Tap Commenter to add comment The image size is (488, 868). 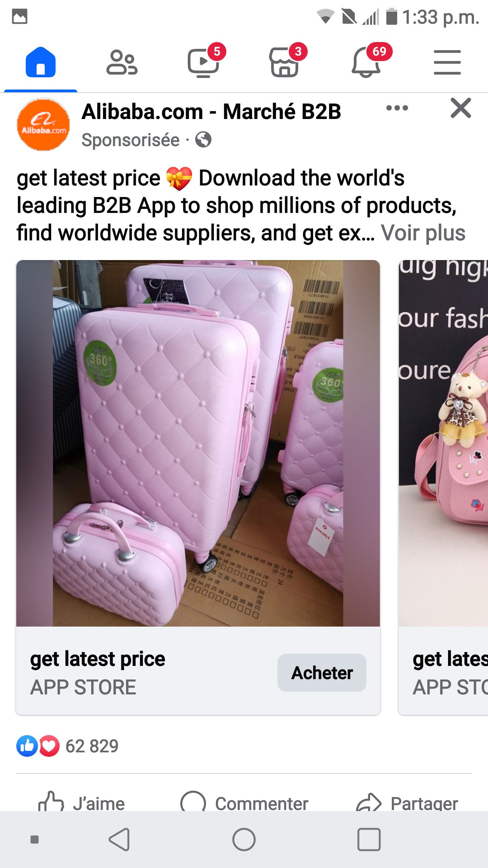[244, 803]
